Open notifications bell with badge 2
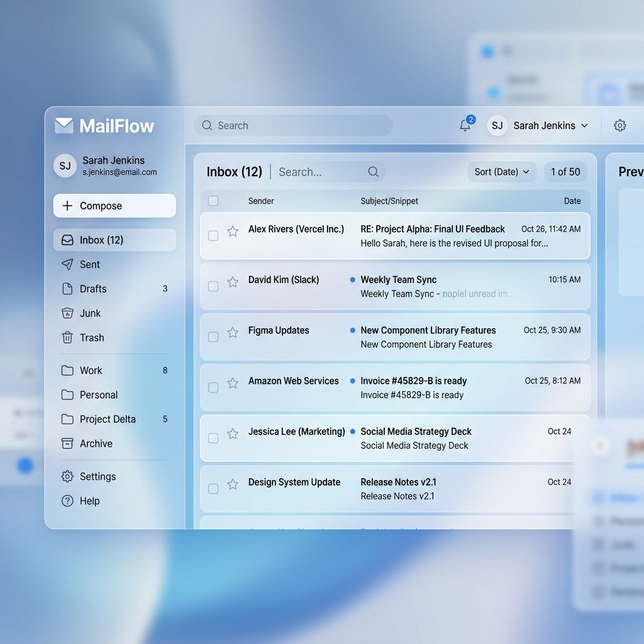Screen dimensions: 644x644 [466, 125]
